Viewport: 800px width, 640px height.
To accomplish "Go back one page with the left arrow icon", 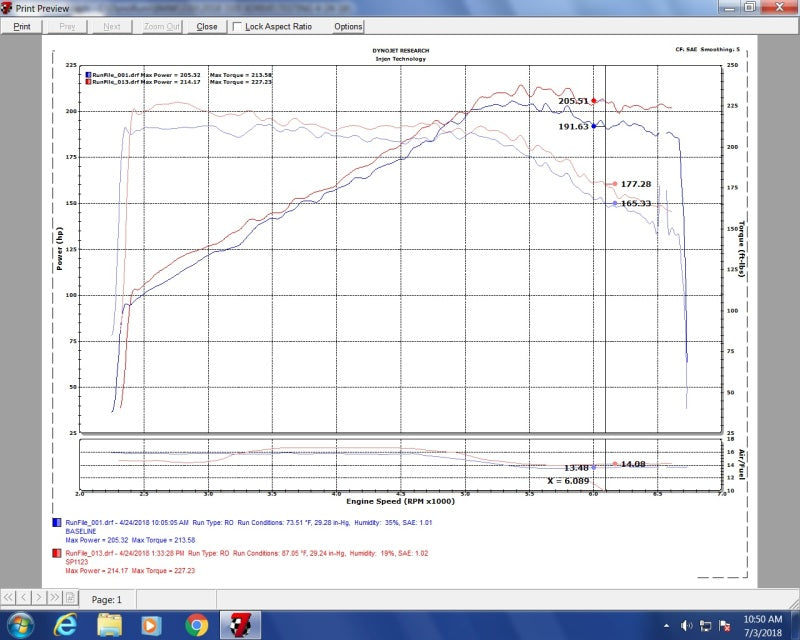I will [24, 599].
